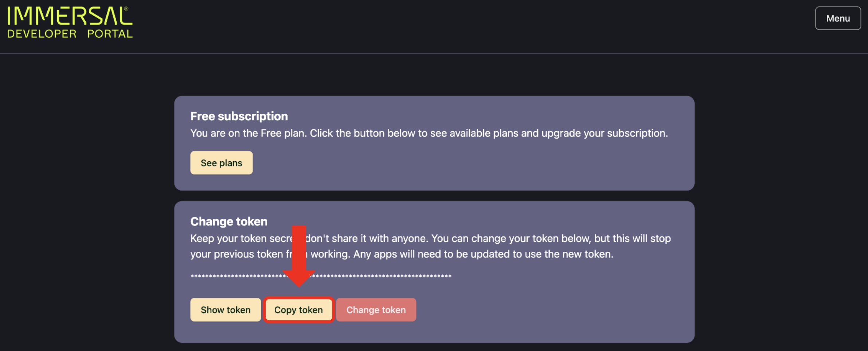The image size is (868, 351).
Task: Click the word 'PORTAL' under the logo
Action: pos(110,34)
